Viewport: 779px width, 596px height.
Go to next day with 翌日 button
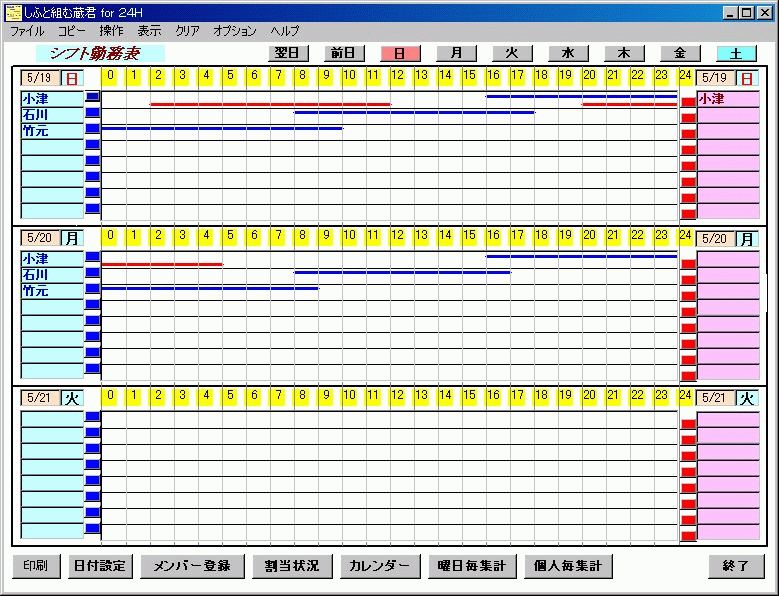289,53
